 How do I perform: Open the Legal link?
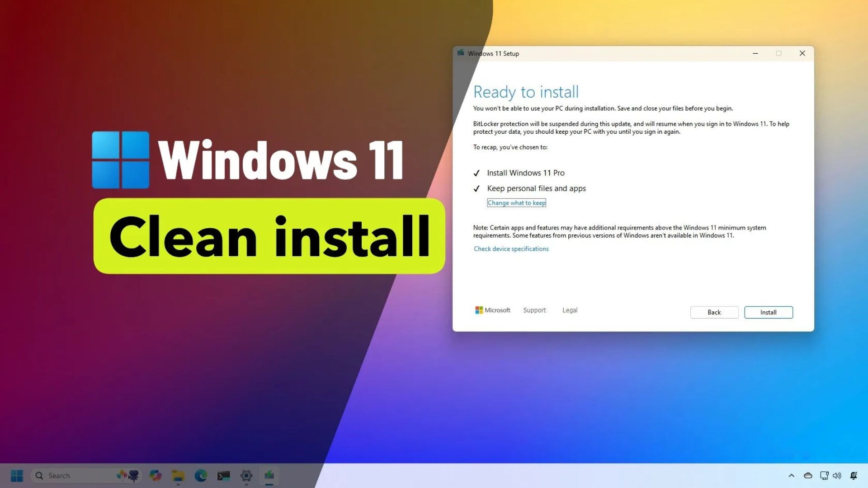pos(570,310)
